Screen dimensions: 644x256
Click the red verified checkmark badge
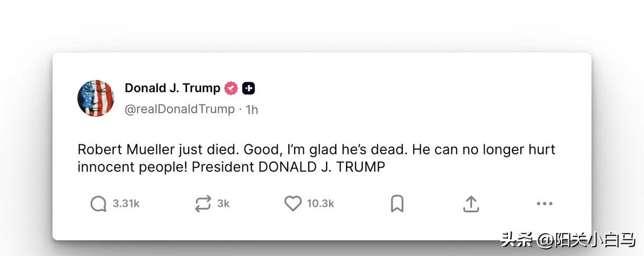click(x=231, y=89)
